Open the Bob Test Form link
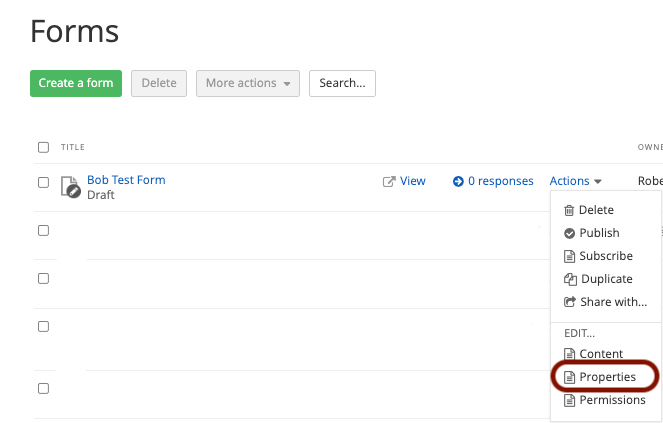This screenshot has width=663, height=423. 126,180
